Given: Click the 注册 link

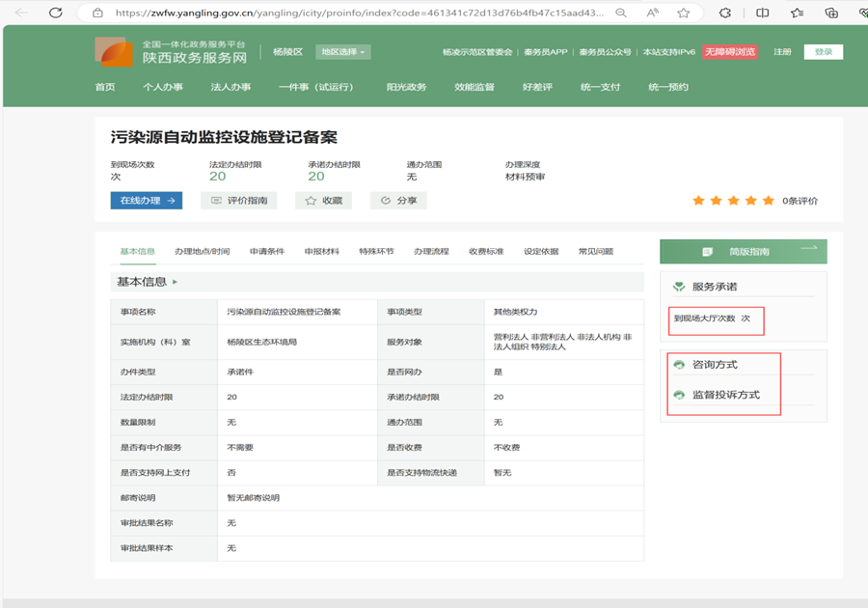Looking at the screenshot, I should click(782, 52).
